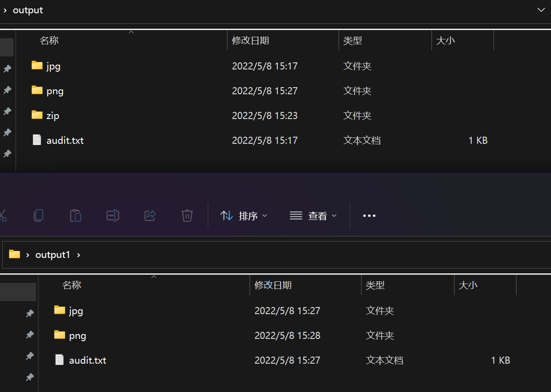Sort top list by 修改日期 column
551x392 pixels.
(x=250, y=41)
